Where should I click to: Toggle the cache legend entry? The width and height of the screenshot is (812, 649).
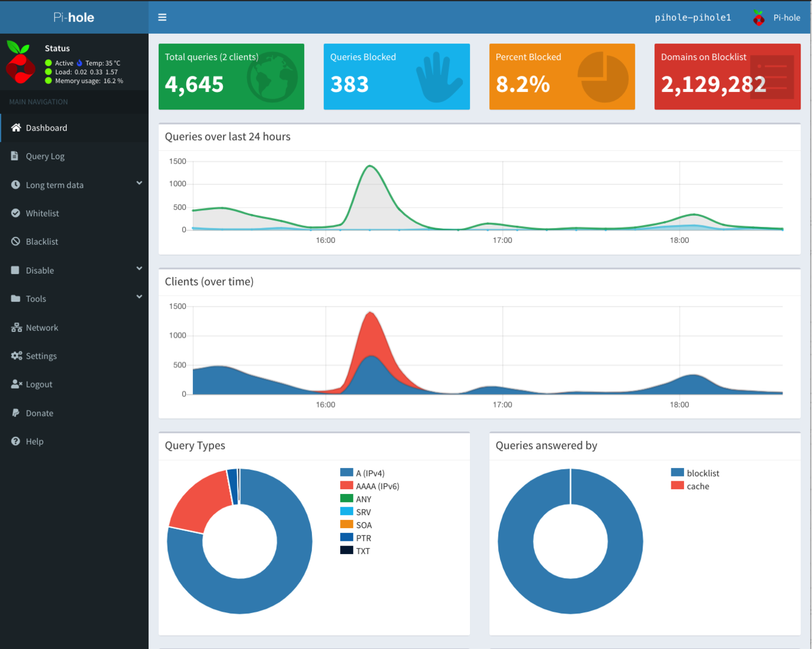click(697, 486)
